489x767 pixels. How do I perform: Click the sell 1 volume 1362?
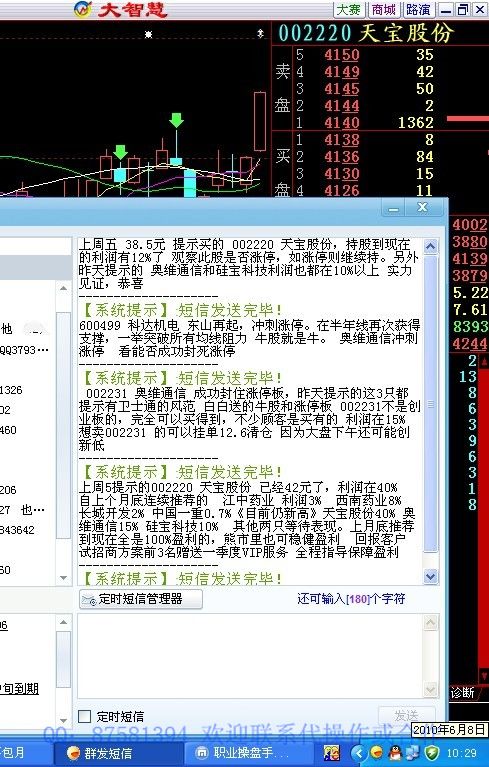(x=416, y=122)
